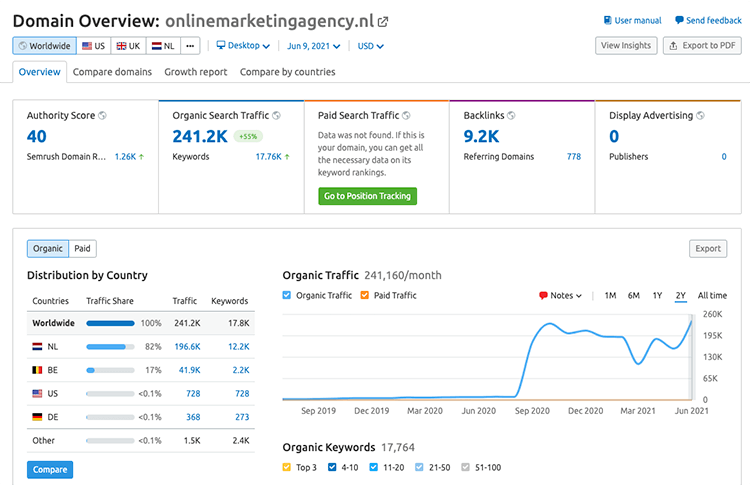The image size is (750, 485).
Task: Open NL traffic 196.6K link
Action: (188, 346)
